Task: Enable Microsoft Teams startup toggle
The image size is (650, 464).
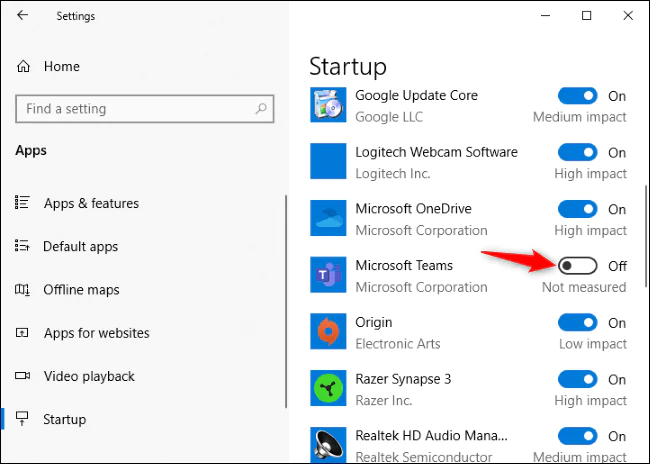Action: 578,266
